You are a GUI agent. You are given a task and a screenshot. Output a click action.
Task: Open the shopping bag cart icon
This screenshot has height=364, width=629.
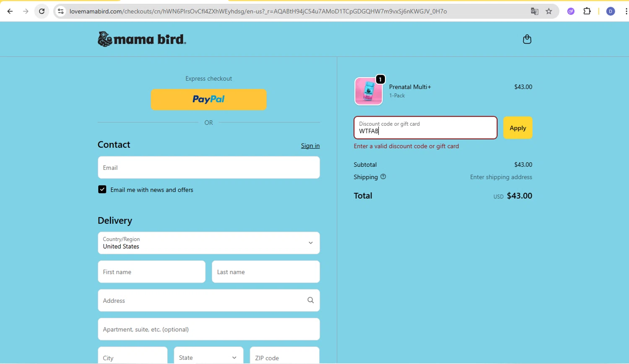point(527,39)
